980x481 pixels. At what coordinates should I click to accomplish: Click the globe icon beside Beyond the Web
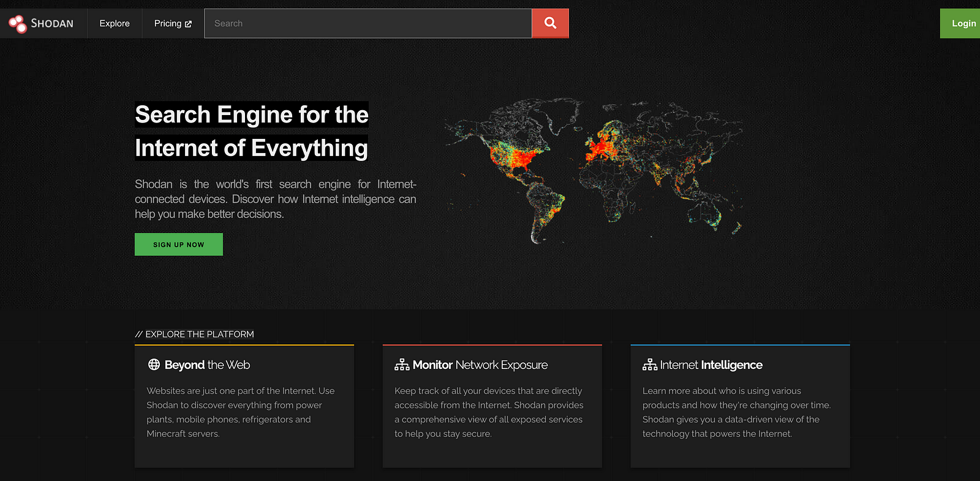(154, 365)
